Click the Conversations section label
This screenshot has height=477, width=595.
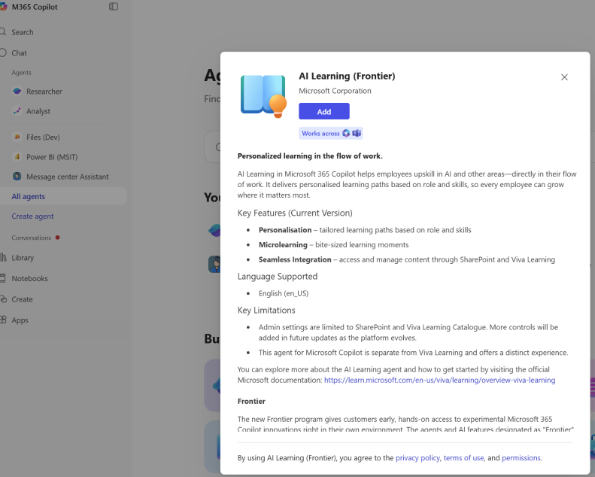pyautogui.click(x=31, y=238)
